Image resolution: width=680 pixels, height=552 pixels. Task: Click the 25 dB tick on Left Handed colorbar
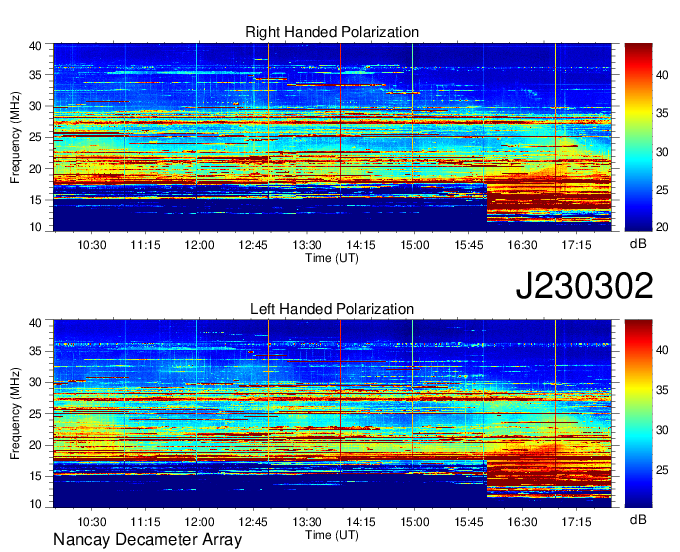tap(662, 470)
